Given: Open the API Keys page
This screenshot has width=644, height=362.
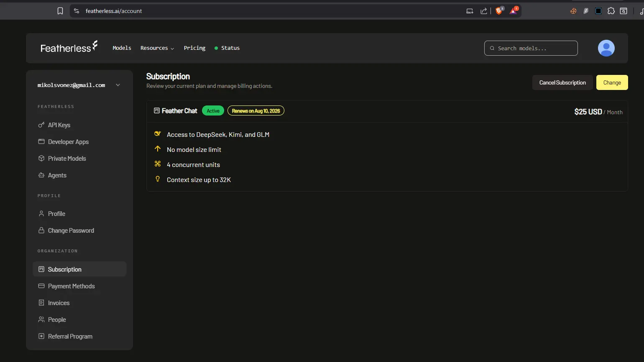Looking at the screenshot, I should pos(59,125).
